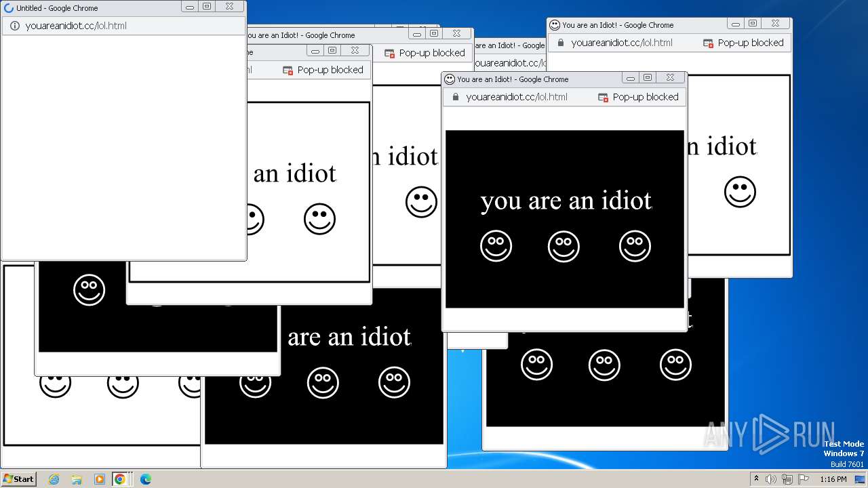Click the 'ou are an Idiot! - Google Chrome' title bar
868x488 pixels.
click(302, 35)
